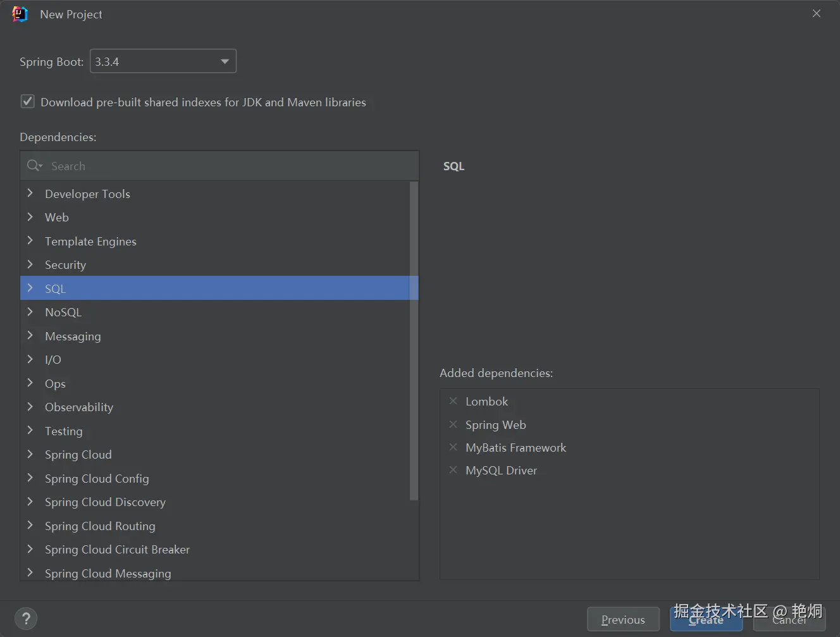
Task: Expand the Spring Cloud Discovery category
Action: 30,502
